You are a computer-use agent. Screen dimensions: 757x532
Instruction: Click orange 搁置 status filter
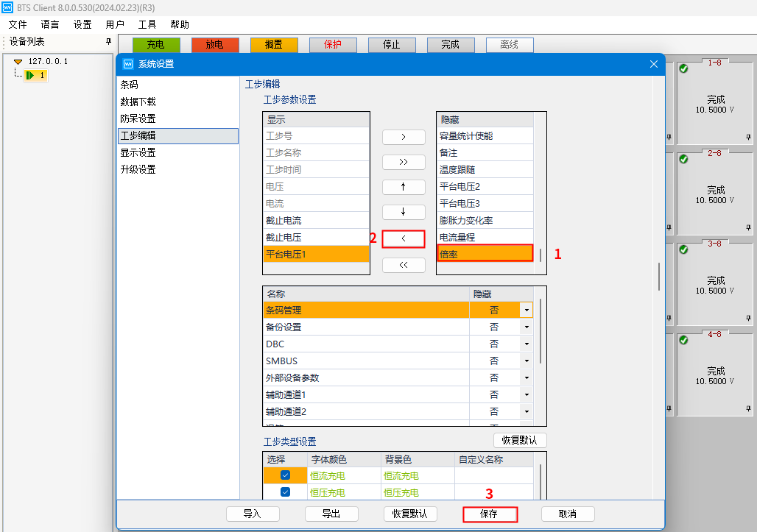pos(274,45)
